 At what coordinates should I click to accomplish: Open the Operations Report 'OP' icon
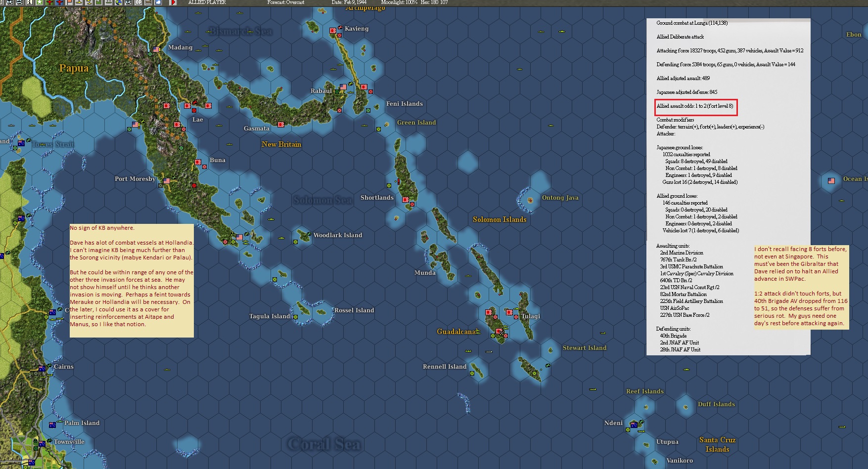(137, 3)
